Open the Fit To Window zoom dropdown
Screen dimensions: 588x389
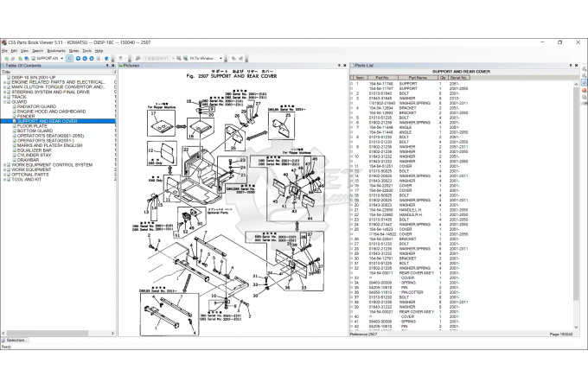pyautogui.click(x=220, y=59)
